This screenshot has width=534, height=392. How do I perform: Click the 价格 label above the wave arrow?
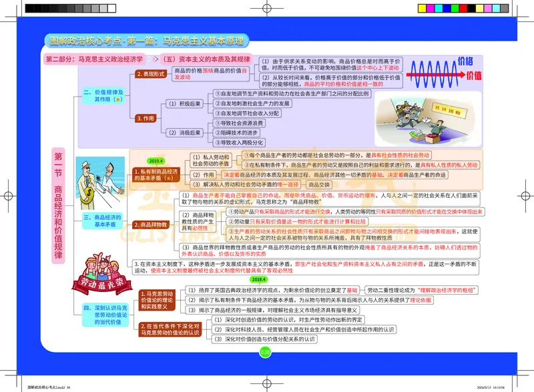[465, 61]
